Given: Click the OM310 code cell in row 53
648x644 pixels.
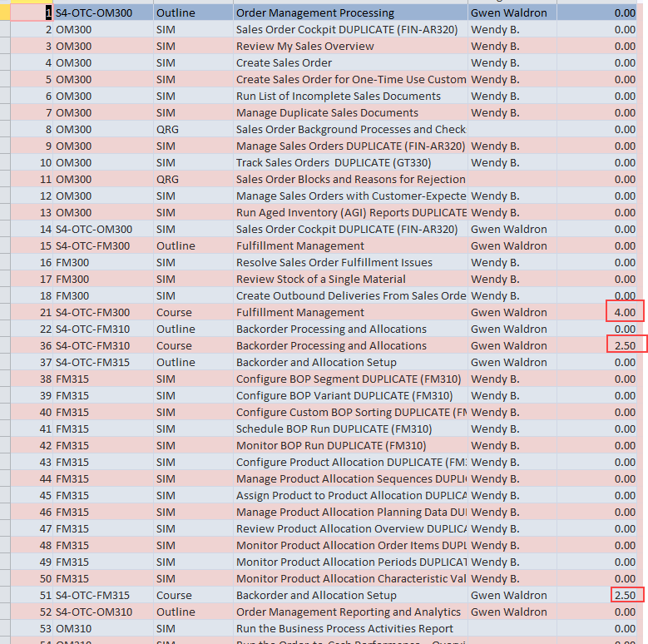Looking at the screenshot, I should (x=102, y=629).
